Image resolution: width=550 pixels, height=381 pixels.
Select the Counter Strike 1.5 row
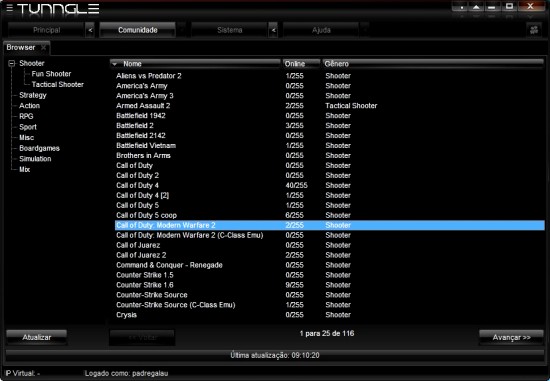coord(329,275)
